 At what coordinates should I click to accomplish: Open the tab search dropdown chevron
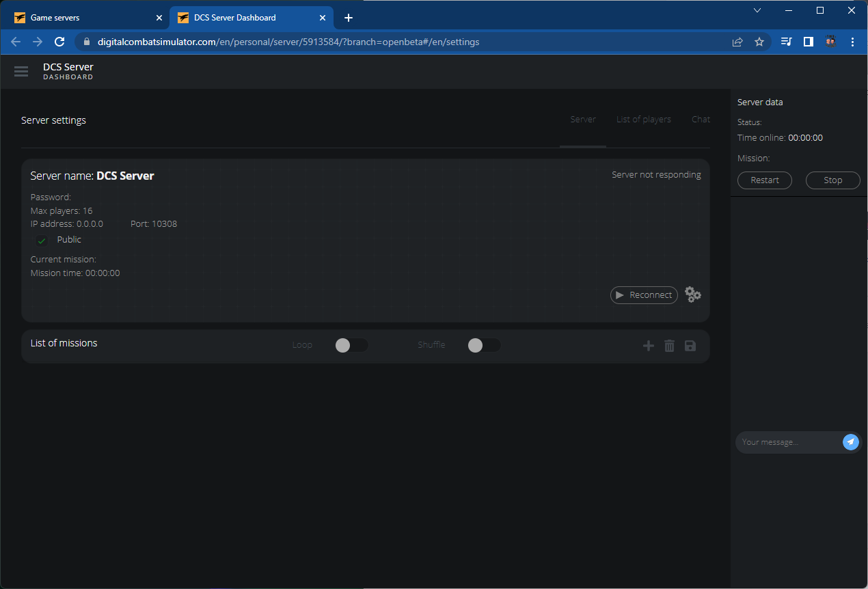point(757,10)
